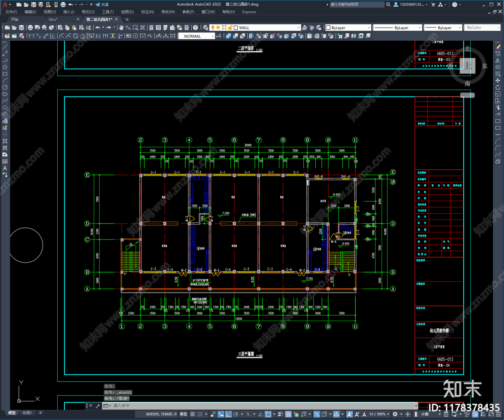Viewport: 504px width, 420px height.
Task: Click the keyword search input field
Action: (357, 4)
